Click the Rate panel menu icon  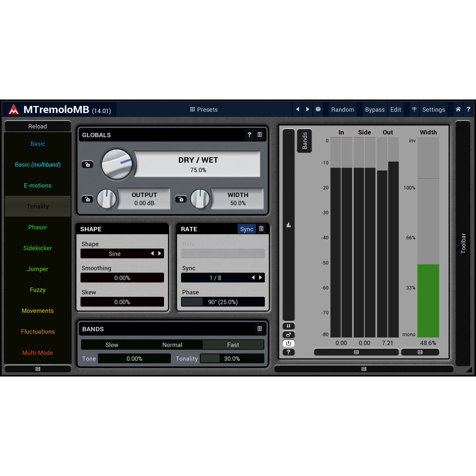tap(261, 229)
